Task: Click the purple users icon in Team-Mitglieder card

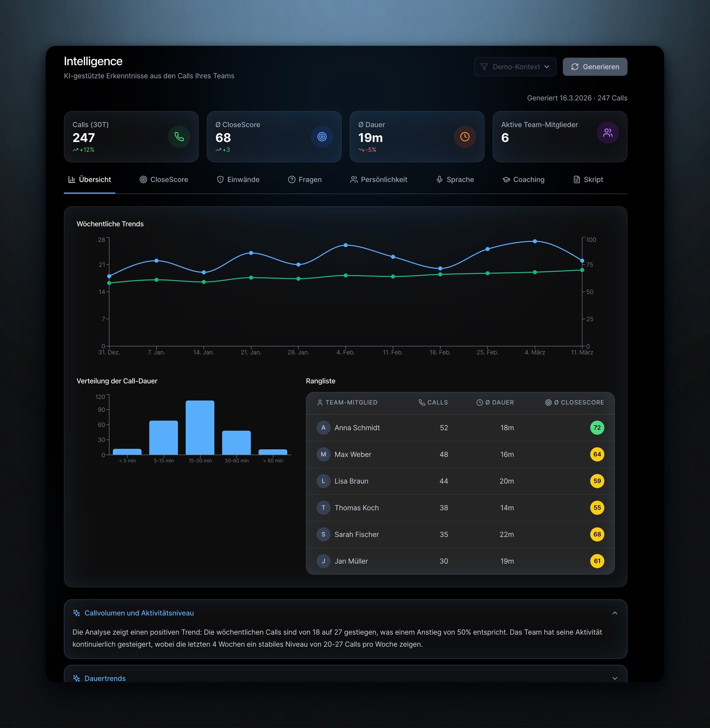Action: point(607,132)
